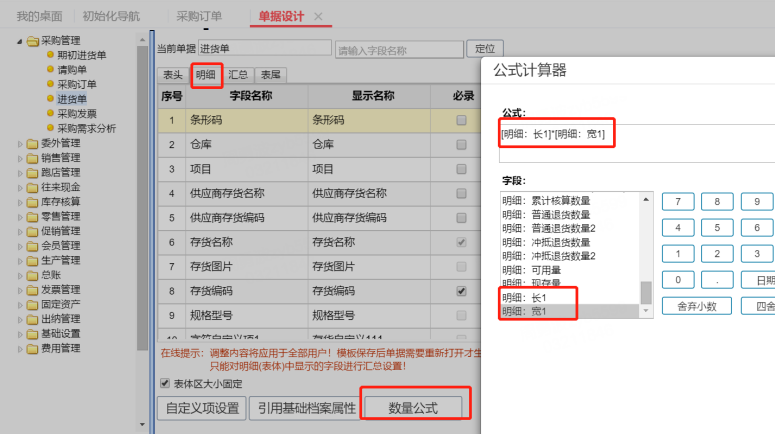The height and width of the screenshot is (435, 775).
Task: Open the 明细 tab
Action: tap(206, 75)
